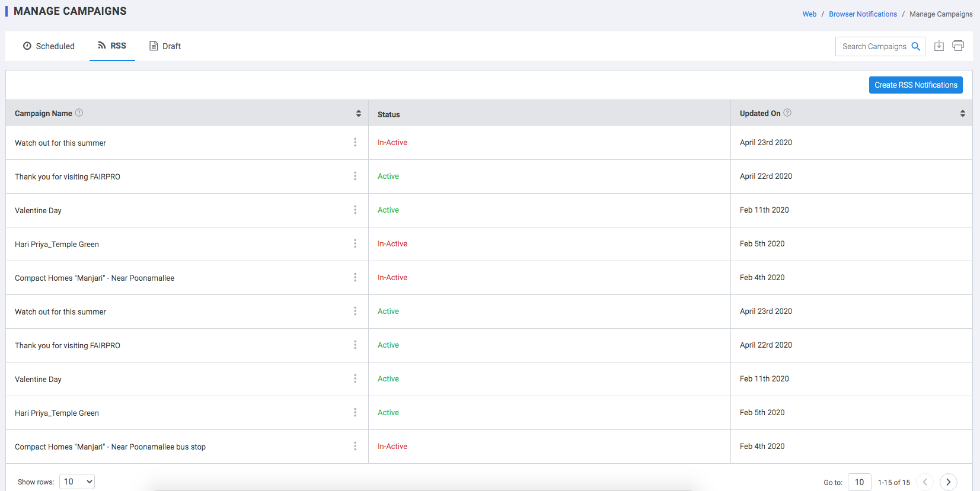Open options menu for Feb 11th first Valentine Day row
The height and width of the screenshot is (491, 980).
[355, 210]
